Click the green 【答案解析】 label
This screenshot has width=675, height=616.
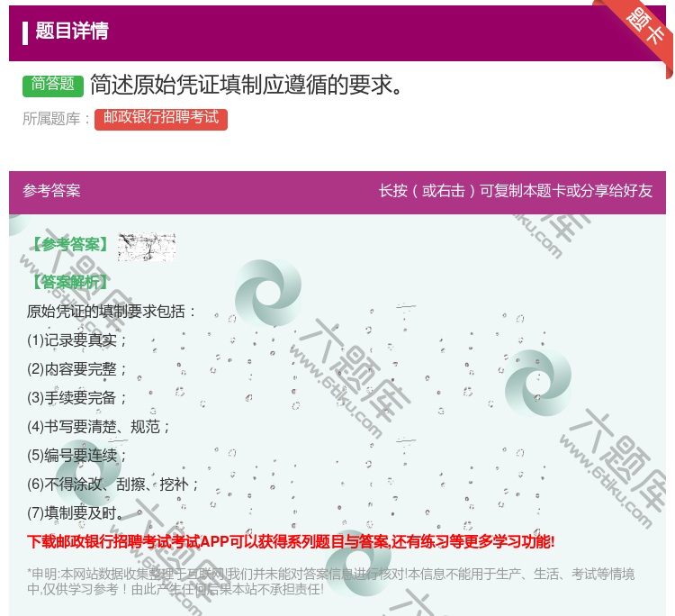pos(69,283)
